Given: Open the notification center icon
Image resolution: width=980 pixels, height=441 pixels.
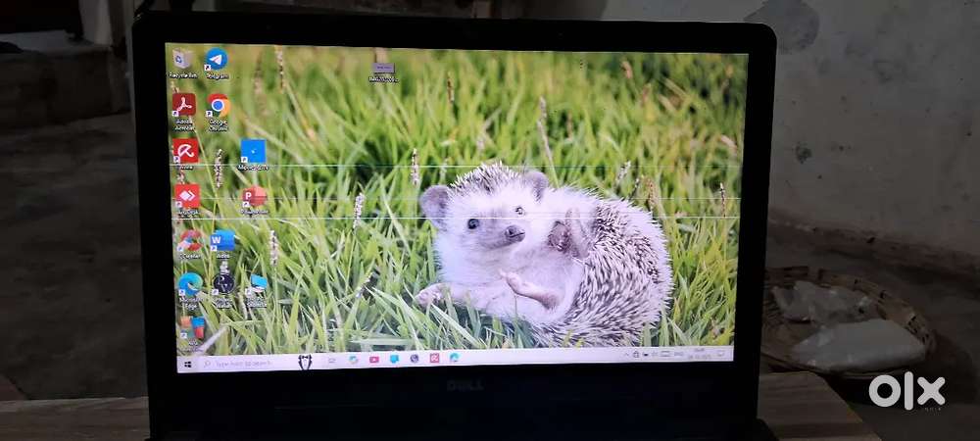Looking at the screenshot, I should pyautogui.click(x=722, y=351).
